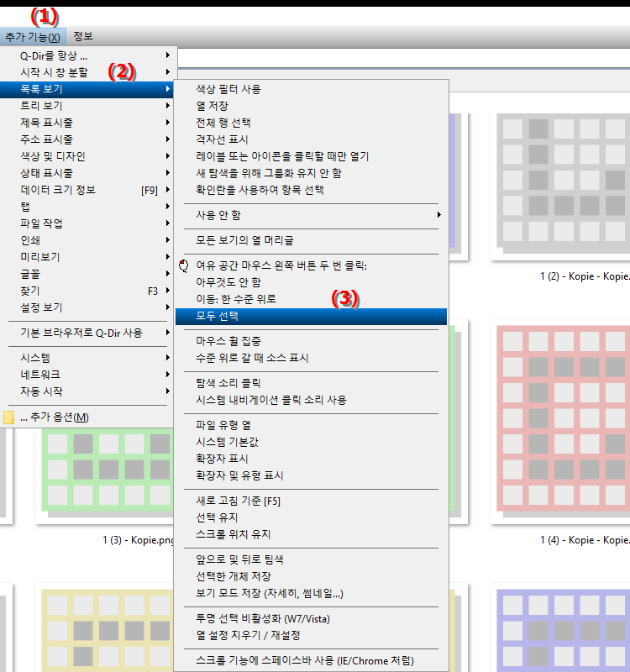Screen dimensions: 630x672
Task: Open the 파일 작업 submenu
Action: [88, 223]
